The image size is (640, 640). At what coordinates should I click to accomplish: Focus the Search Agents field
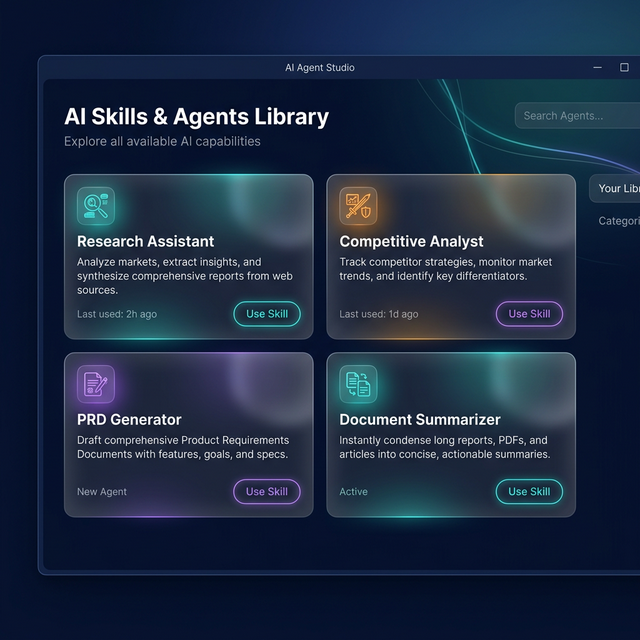pos(578,116)
